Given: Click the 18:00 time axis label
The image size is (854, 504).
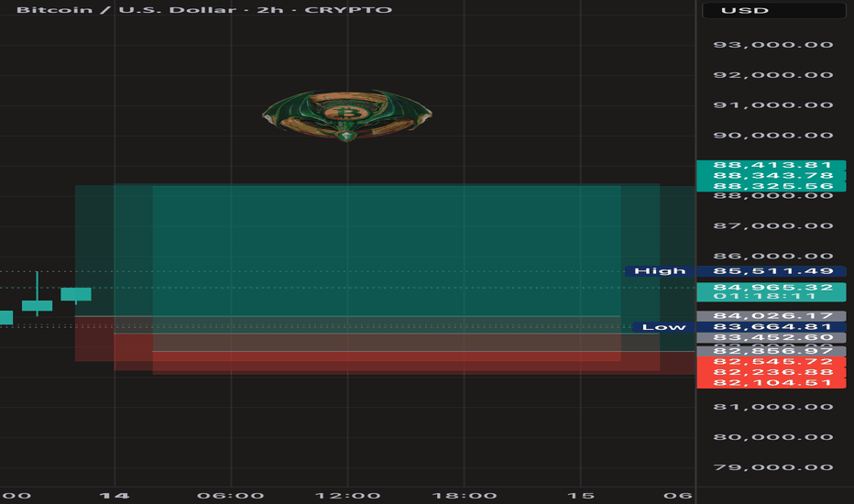Looking at the screenshot, I should click(x=464, y=496).
